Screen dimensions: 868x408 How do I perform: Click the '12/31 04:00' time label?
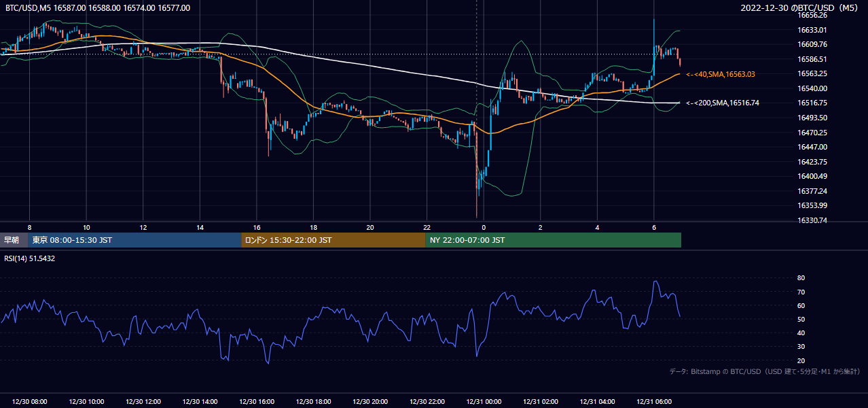click(597, 402)
